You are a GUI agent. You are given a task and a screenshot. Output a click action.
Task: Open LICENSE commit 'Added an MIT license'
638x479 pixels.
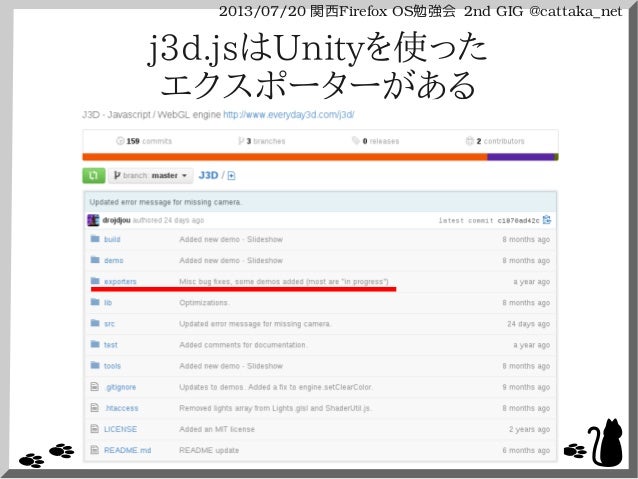(217, 429)
